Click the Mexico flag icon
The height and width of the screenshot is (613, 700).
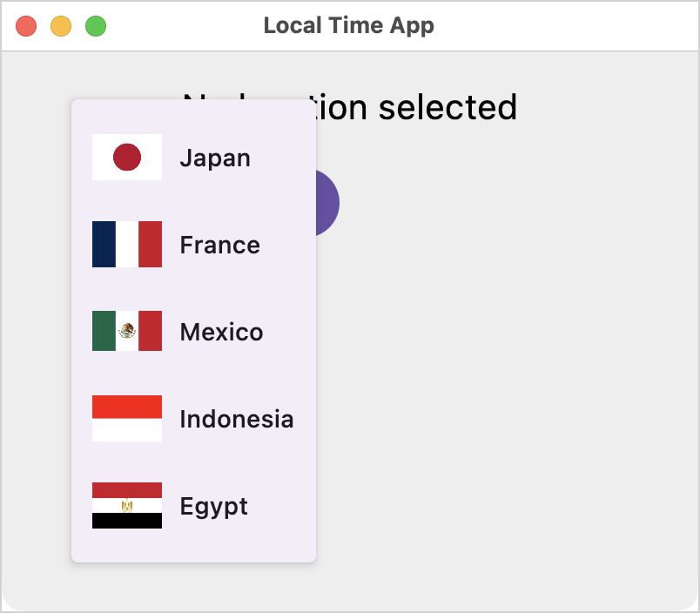127,331
